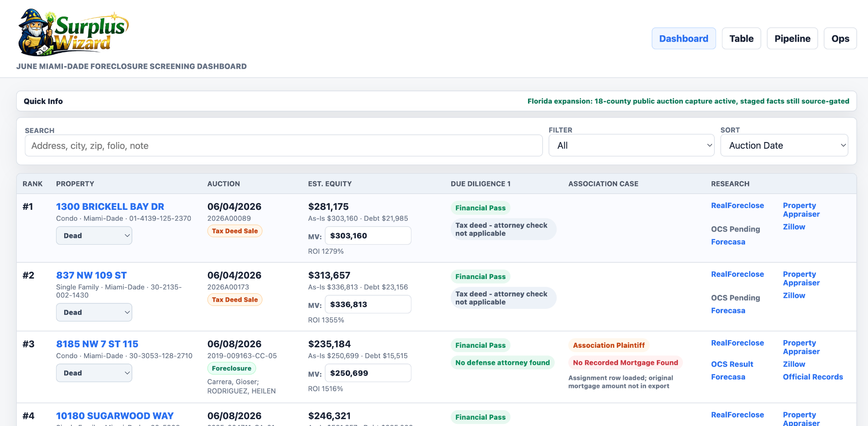Screen dimensions: 868x426
Task: Open Property Appraiser link for rank #1
Action: pos(801,210)
